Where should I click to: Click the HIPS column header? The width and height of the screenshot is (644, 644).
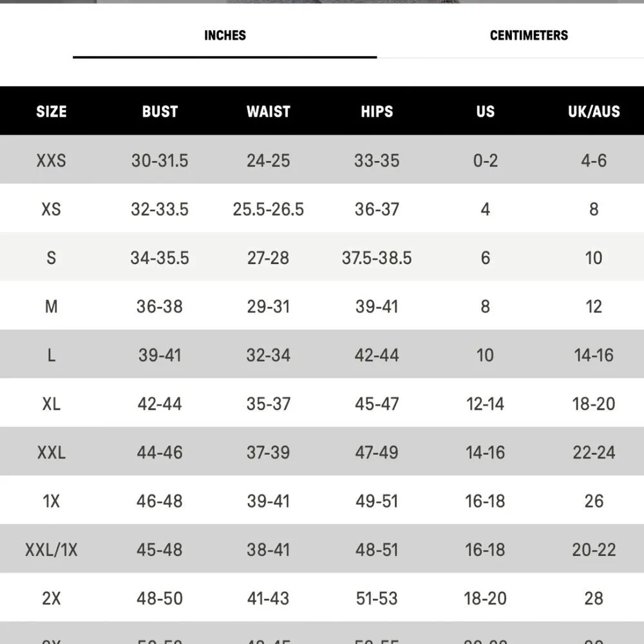point(377,111)
